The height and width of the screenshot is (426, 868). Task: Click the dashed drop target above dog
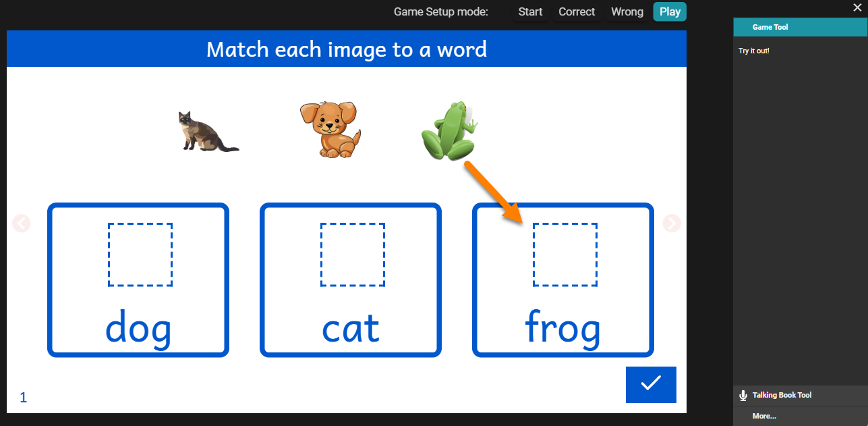coord(140,255)
